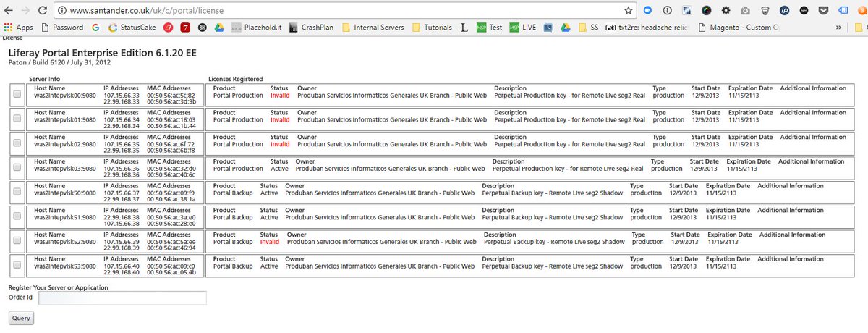Click host name was2intepvlsk50:9080
868x333 pixels.
64,193
